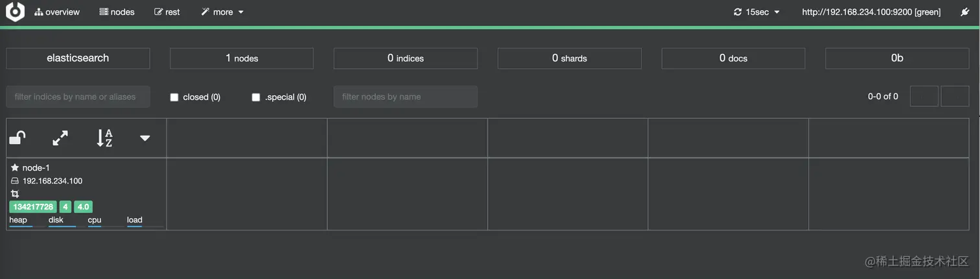Open the overview page
980x279 pixels.
tap(57, 12)
